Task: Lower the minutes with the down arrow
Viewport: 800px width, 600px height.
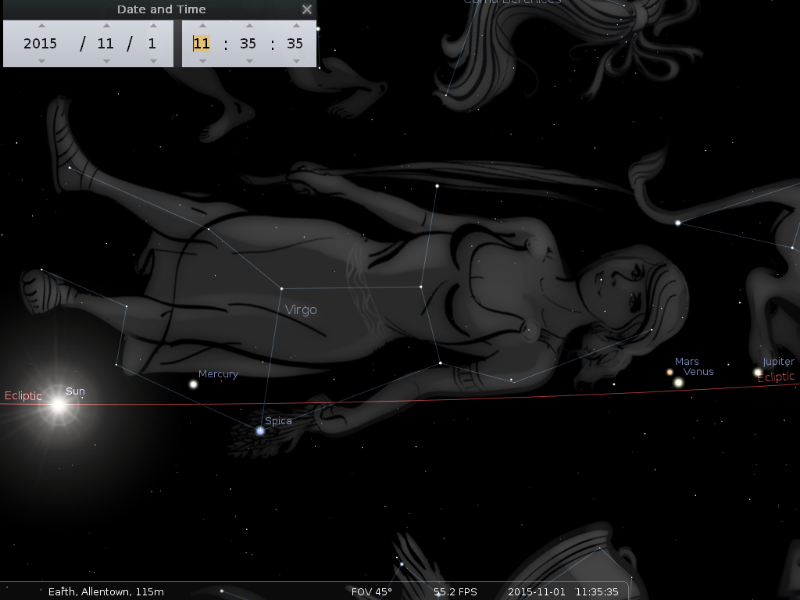Action: coord(248,61)
